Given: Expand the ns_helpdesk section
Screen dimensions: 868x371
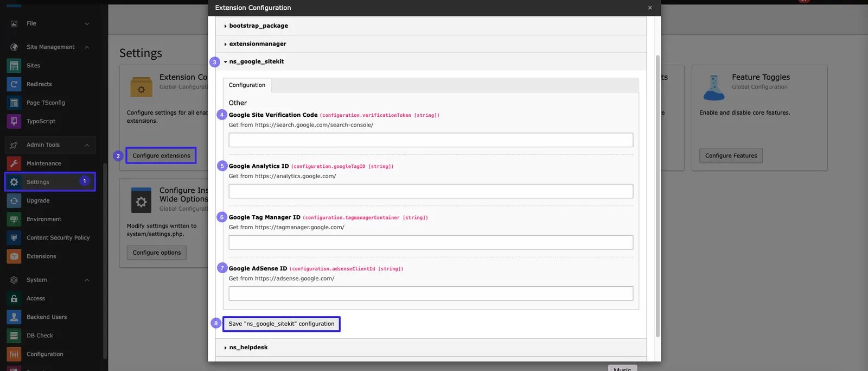Looking at the screenshot, I should pyautogui.click(x=431, y=348).
